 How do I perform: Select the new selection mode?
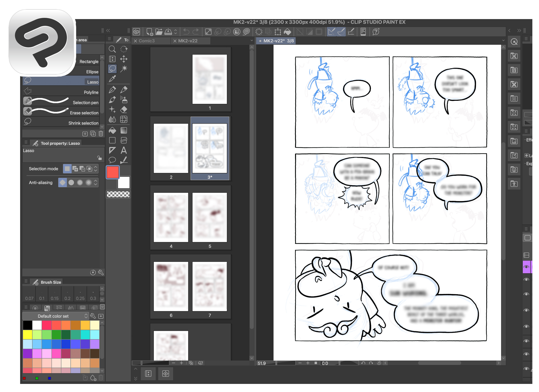pos(67,169)
